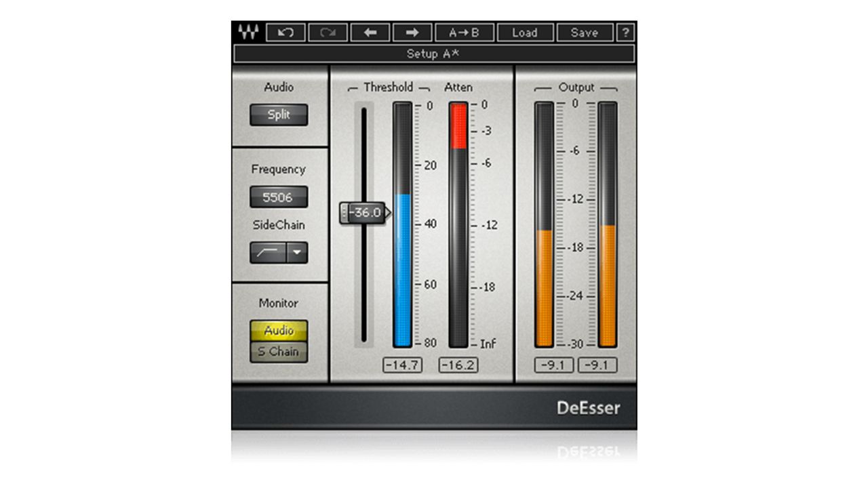Click the DeEsser plugin name
The height and width of the screenshot is (488, 868).
(x=589, y=408)
